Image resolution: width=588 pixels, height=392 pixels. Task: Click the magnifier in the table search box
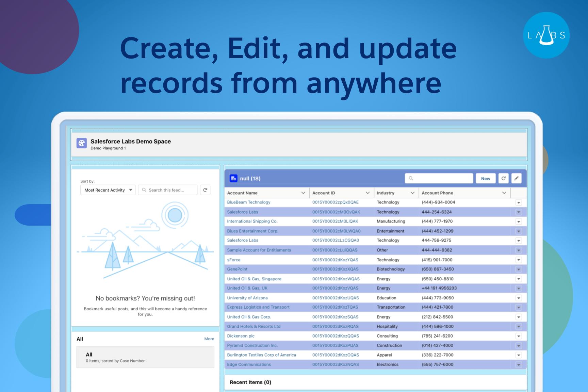tap(411, 178)
